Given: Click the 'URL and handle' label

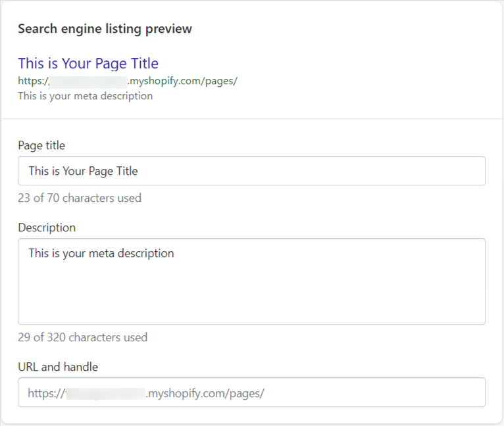Looking at the screenshot, I should [58, 367].
